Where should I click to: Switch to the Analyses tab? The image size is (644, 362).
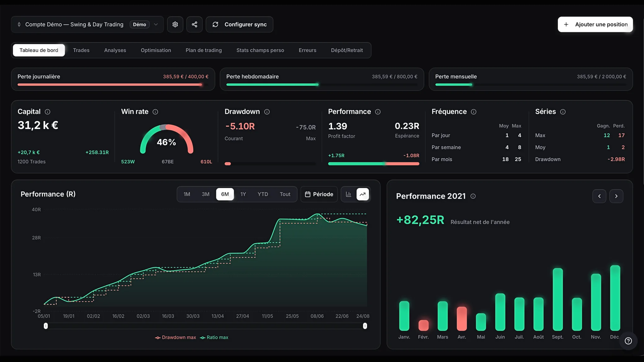pyautogui.click(x=115, y=50)
